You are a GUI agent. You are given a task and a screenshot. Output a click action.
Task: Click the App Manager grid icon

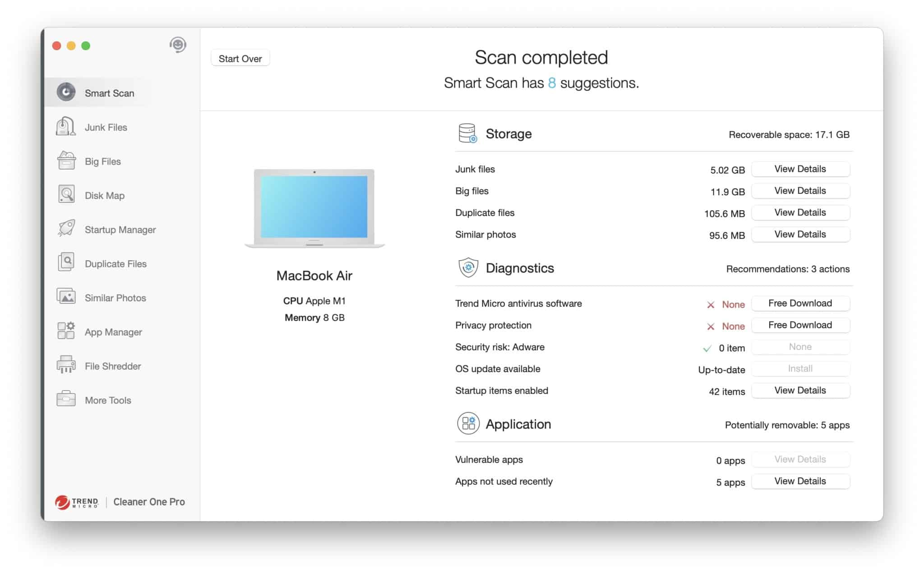point(66,331)
